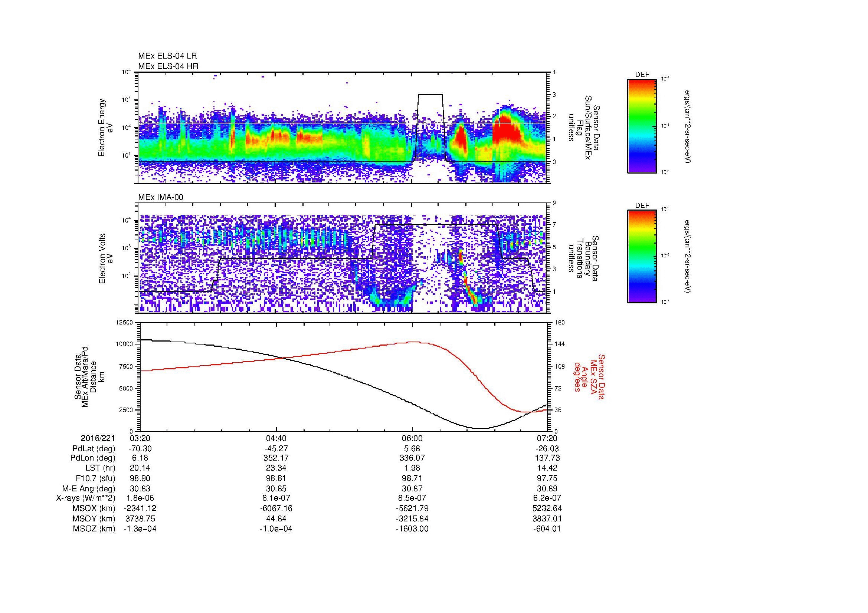Click the PdLat value '-70.30'

click(x=140, y=449)
